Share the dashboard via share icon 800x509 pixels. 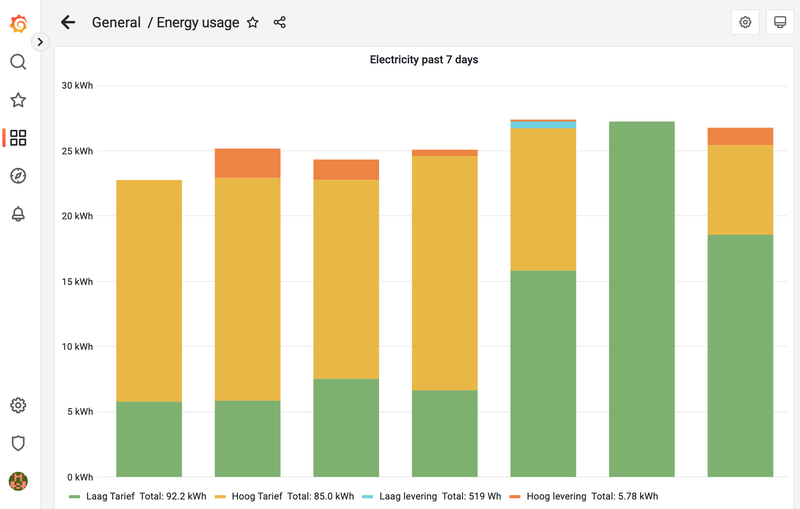coord(280,22)
